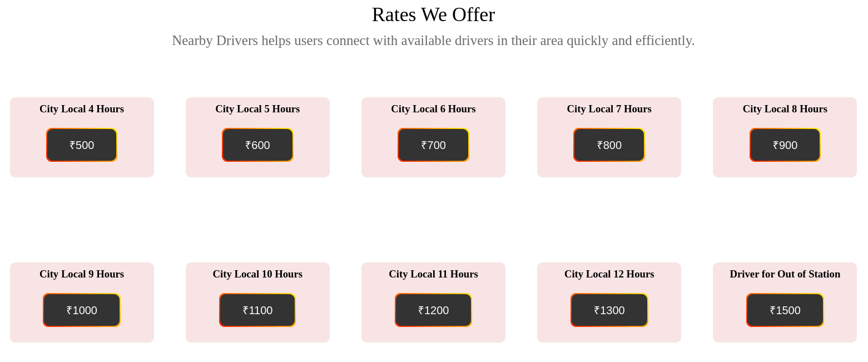
Task: Select the City Local 9 Hours title
Action: point(82,274)
